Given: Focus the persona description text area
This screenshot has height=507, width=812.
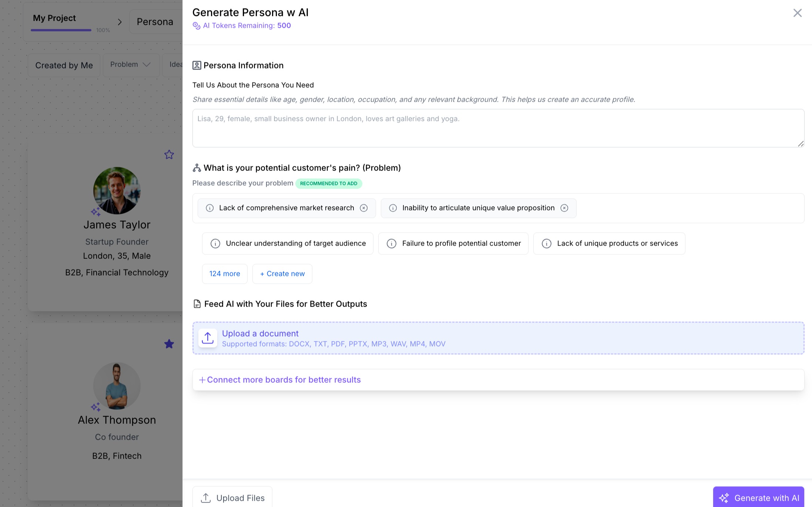Looking at the screenshot, I should [x=498, y=128].
